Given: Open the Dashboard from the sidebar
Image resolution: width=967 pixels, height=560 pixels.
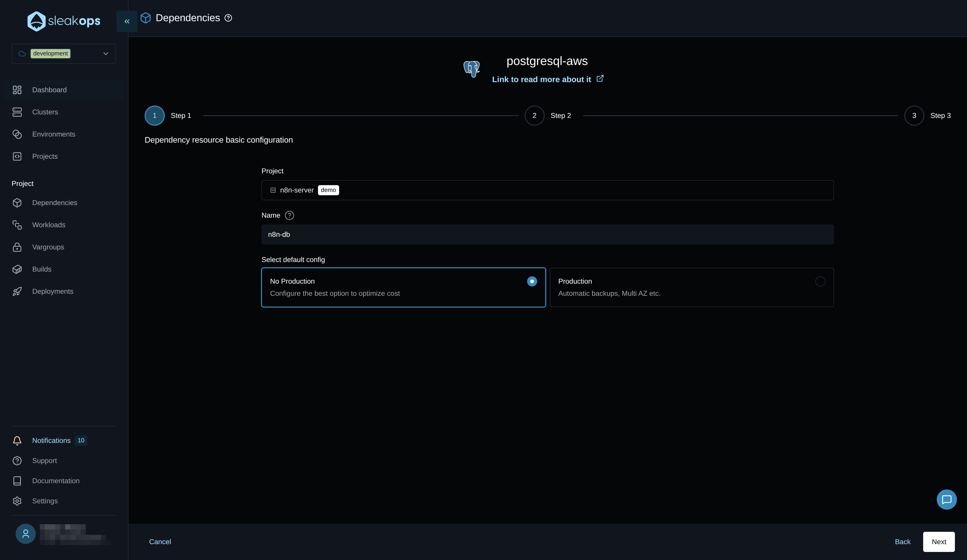Looking at the screenshot, I should [49, 90].
